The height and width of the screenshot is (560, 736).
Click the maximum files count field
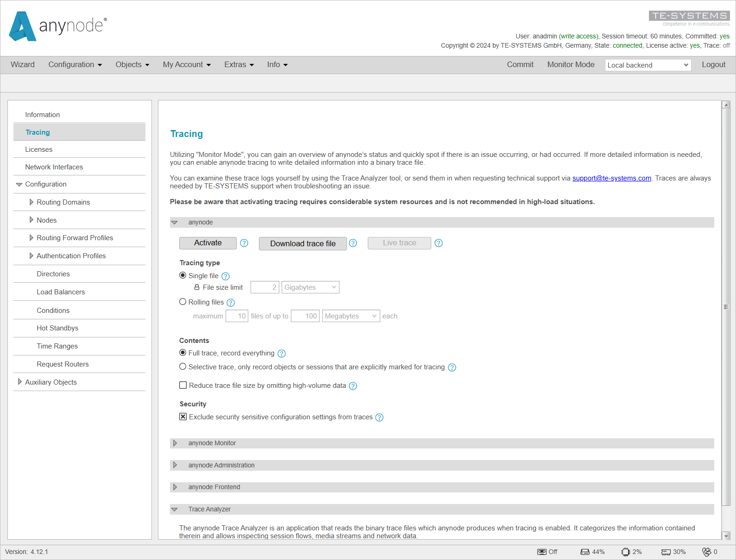pyautogui.click(x=237, y=316)
